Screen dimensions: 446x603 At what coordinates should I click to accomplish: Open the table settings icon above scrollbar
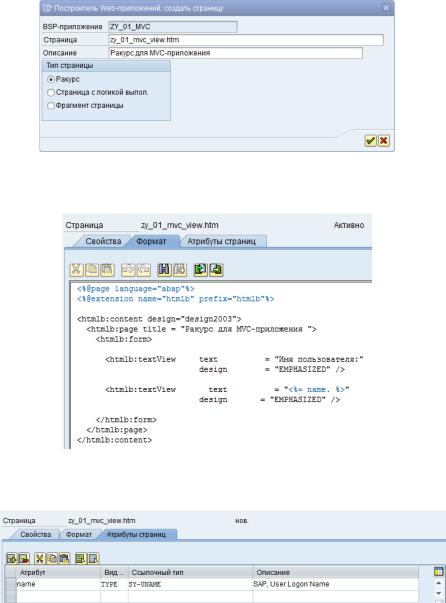pyautogui.click(x=438, y=571)
